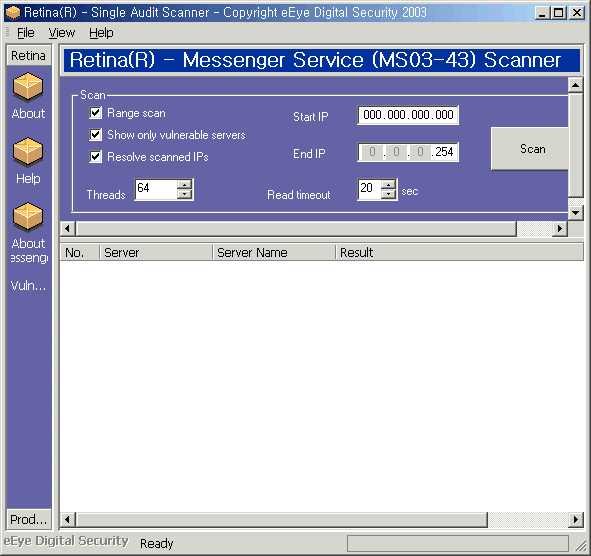
Task: Click the About label under first icon
Action: pos(28,113)
